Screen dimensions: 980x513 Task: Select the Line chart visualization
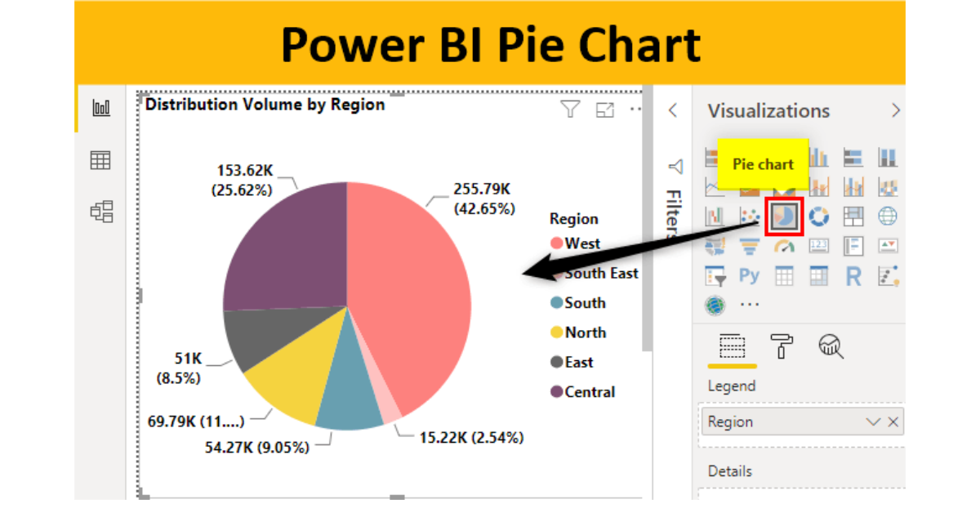714,187
